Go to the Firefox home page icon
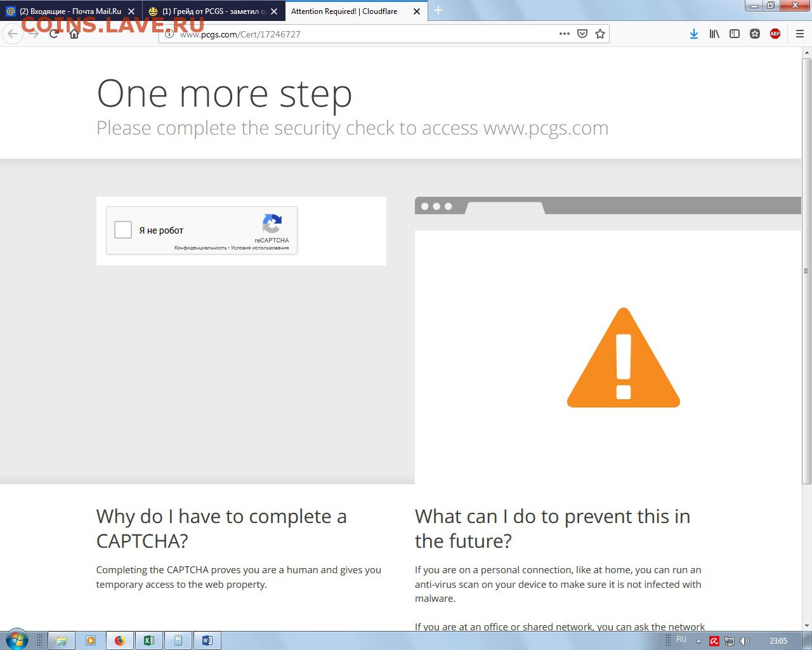The image size is (812, 650). (x=74, y=34)
